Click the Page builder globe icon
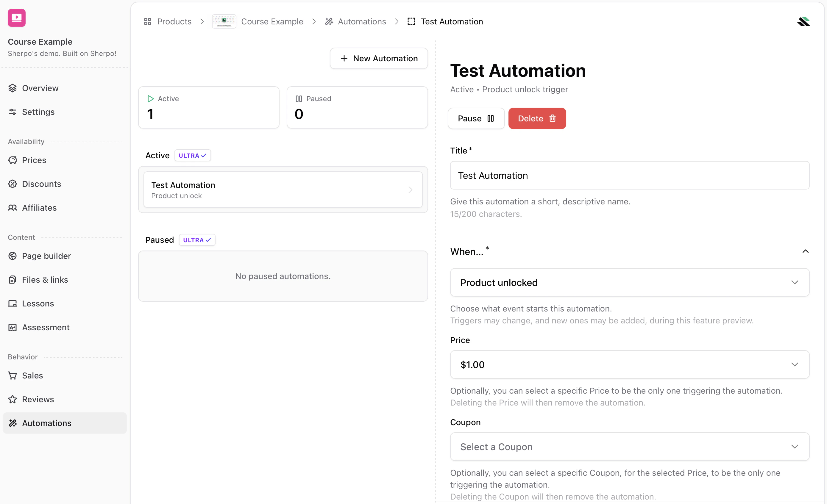Screen dimensions: 827x504 coord(13,256)
